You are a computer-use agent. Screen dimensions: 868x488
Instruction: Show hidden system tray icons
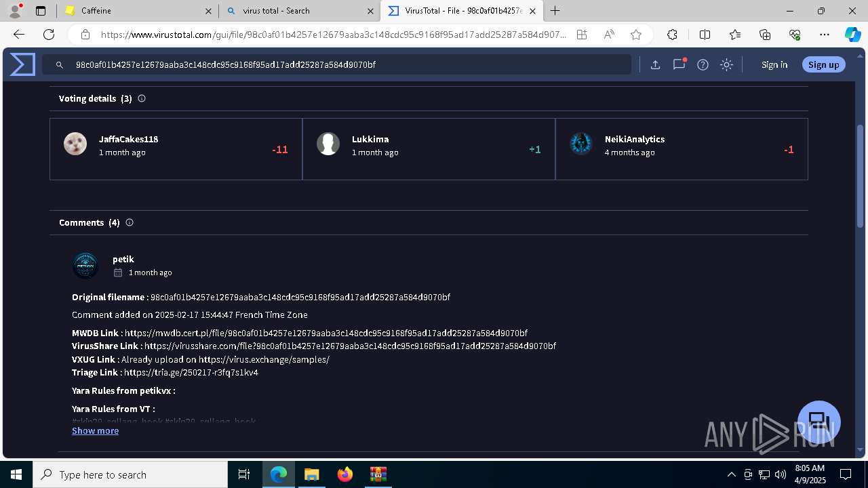tap(731, 474)
